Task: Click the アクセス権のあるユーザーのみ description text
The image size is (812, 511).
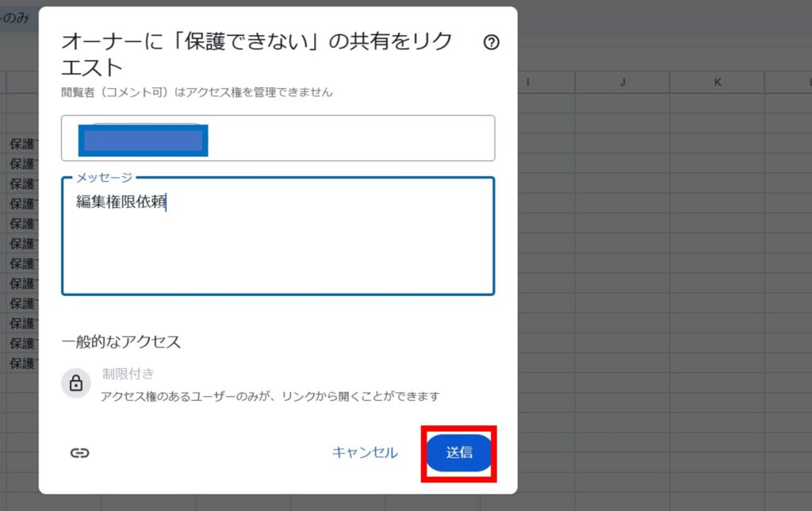Action: (270, 396)
